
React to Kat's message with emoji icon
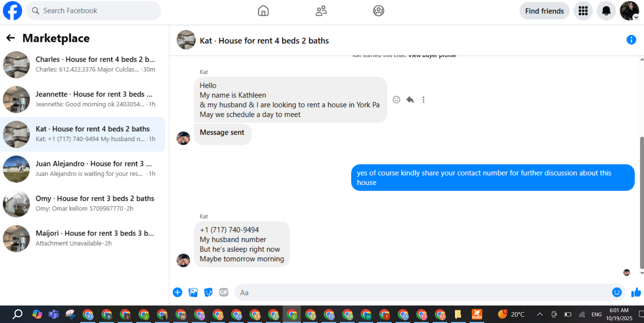396,100
